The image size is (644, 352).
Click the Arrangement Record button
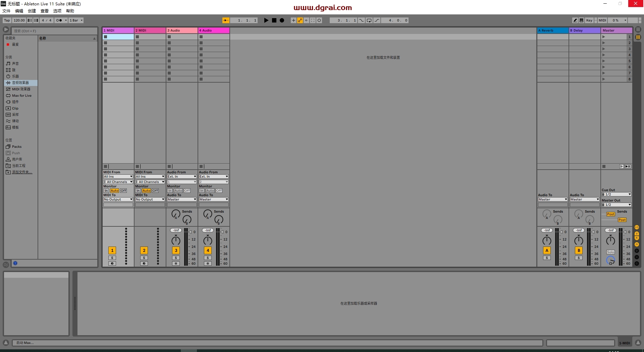click(282, 20)
